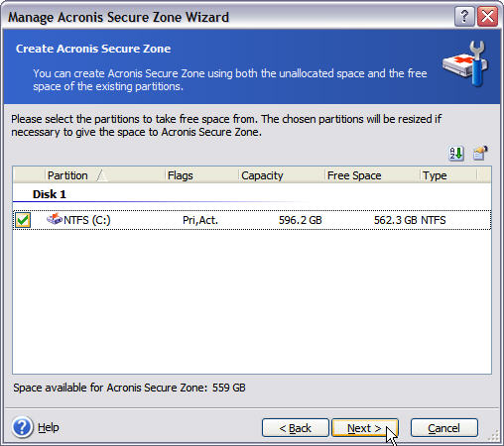
Task: Click the sort arrow in Partition header
Action: [x=102, y=175]
